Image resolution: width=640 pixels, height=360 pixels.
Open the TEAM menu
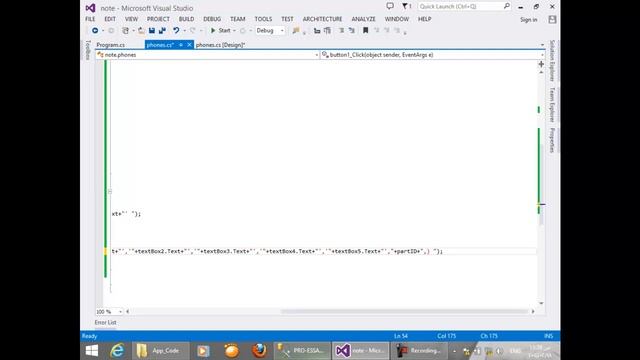click(x=238, y=19)
